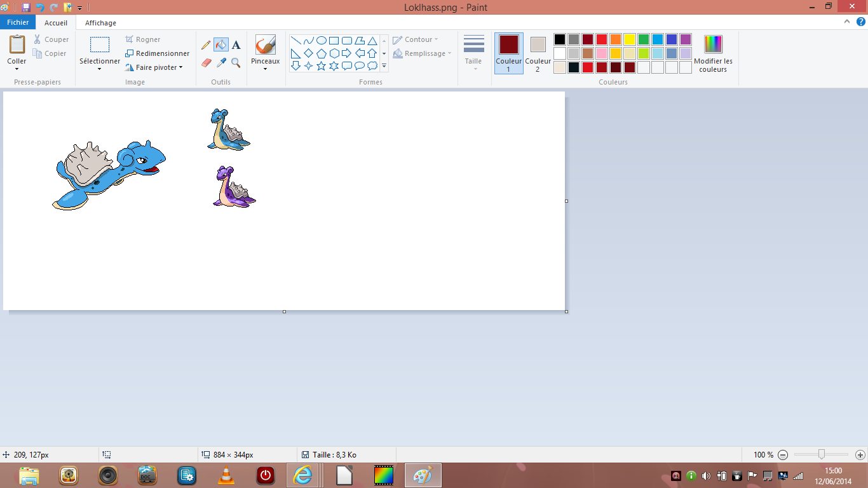Screen dimensions: 868x488
Task: Click the zoom in plus button
Action: pos(860,455)
